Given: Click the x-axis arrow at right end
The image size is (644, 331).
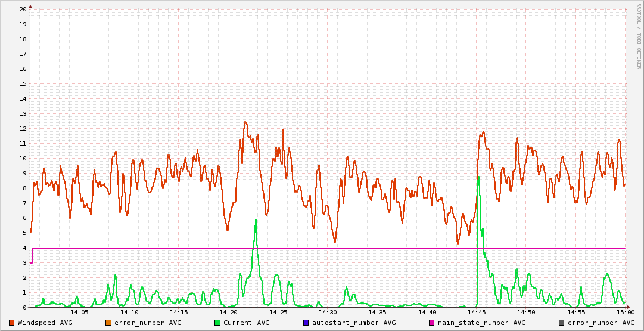Looking at the screenshot, I should [628, 307].
